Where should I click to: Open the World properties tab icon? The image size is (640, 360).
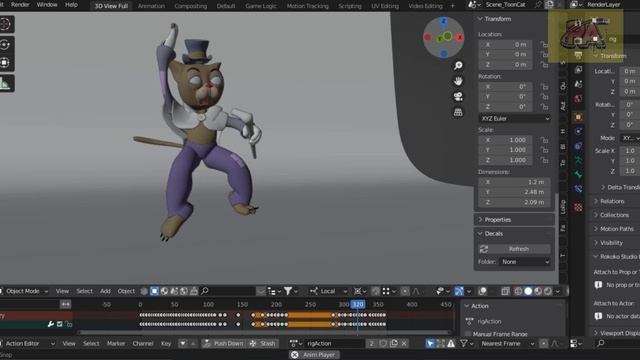[578, 98]
